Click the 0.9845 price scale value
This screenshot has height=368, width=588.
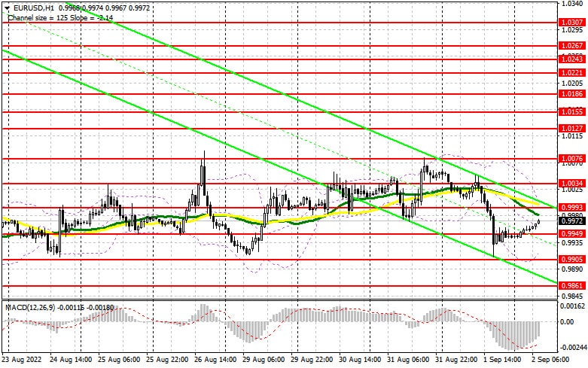pyautogui.click(x=572, y=296)
